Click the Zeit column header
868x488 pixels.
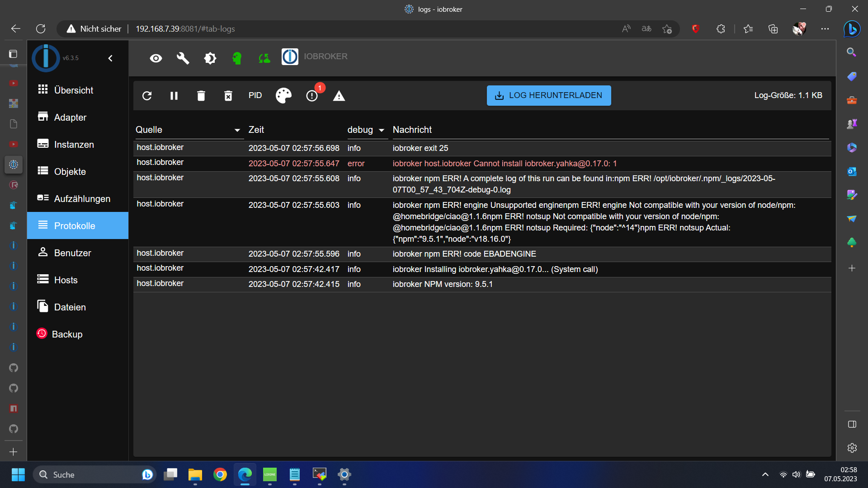click(x=256, y=130)
